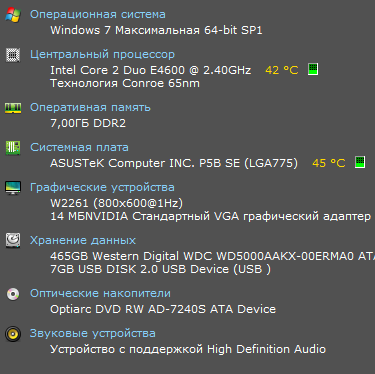Open the Операционная система section

(98, 15)
